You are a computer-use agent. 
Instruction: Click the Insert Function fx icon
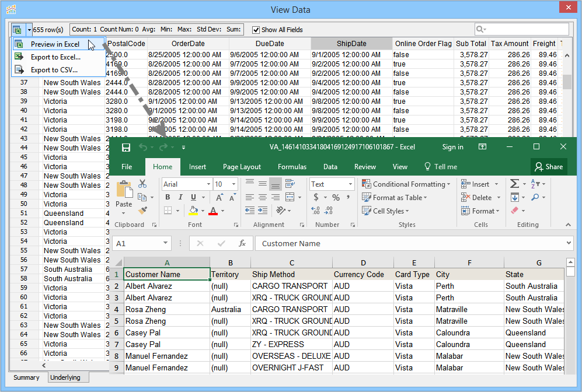(x=242, y=243)
